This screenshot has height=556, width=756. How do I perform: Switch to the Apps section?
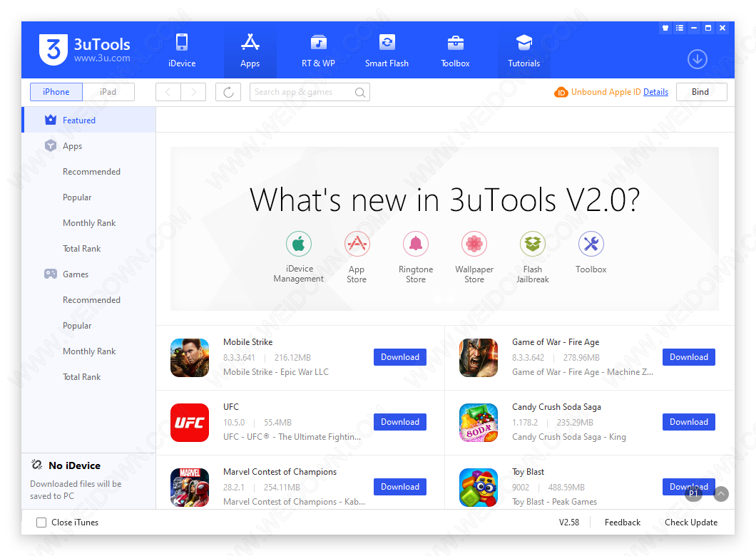coord(250,50)
